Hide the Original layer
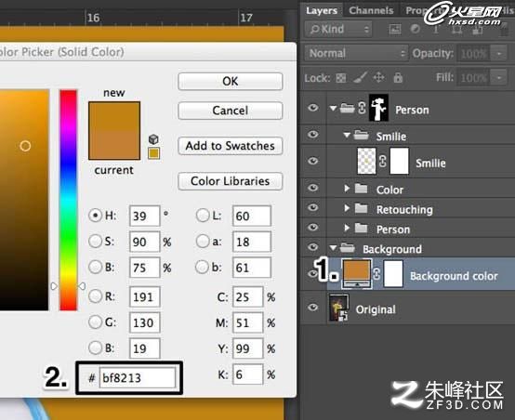Screen dimensions: 515x420 (x=312, y=308)
